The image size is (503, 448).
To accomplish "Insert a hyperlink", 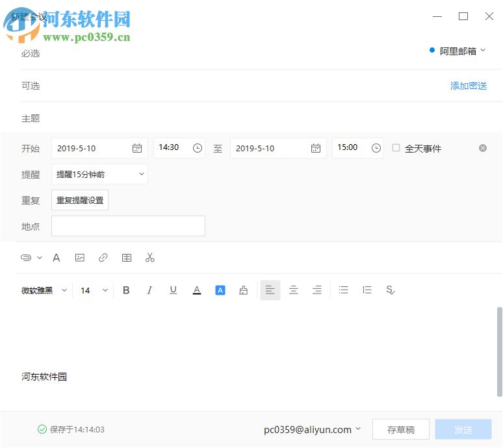I will 103,258.
